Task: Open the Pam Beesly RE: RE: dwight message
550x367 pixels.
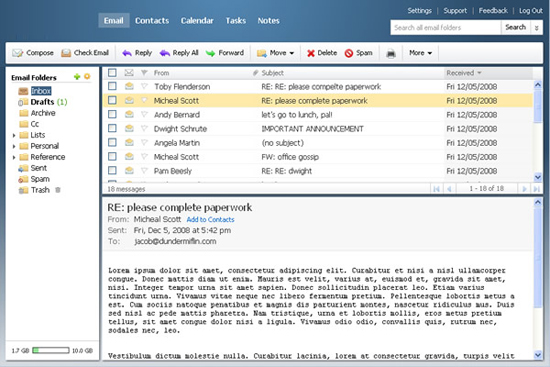Action: tap(318, 171)
